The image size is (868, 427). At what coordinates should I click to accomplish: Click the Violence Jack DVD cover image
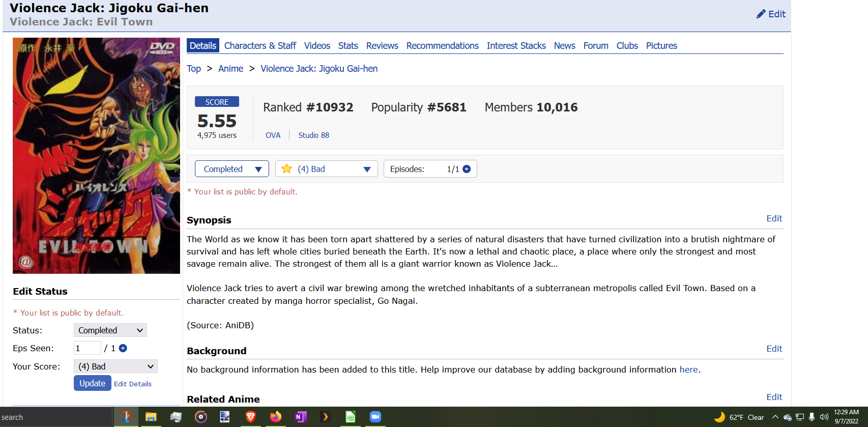(97, 156)
